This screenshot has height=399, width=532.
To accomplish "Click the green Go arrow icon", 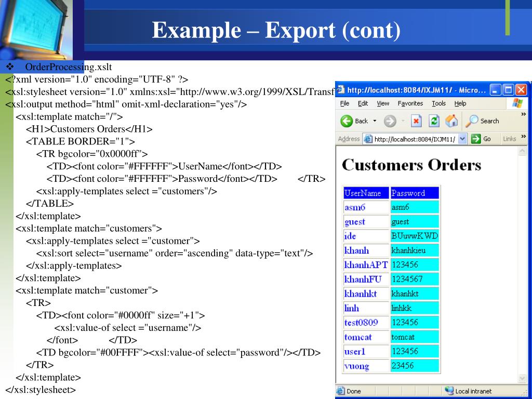I will click(x=476, y=138).
